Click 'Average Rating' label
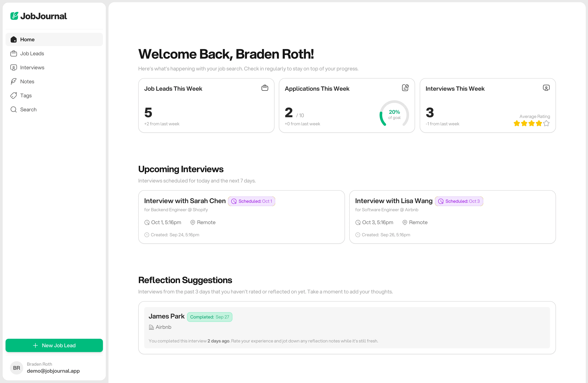Screen dimensions: 588x383 tap(535, 116)
